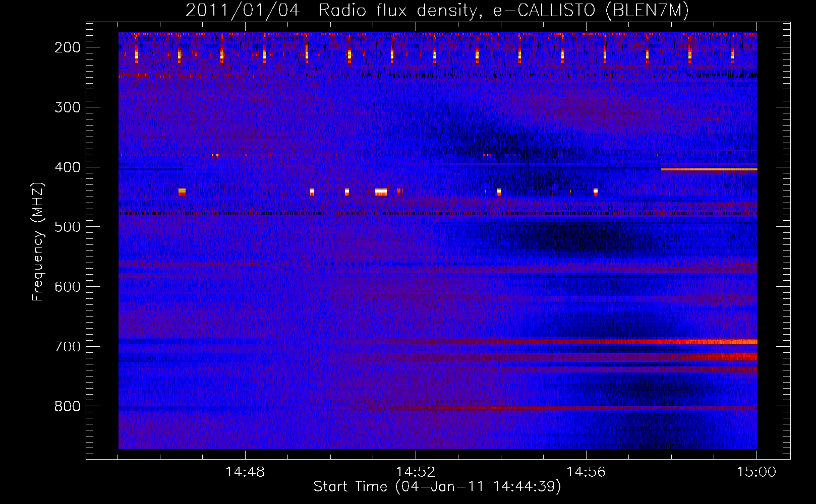Click the 600 frequency tick label
Viewport: 816px width, 504px height.
click(68, 287)
